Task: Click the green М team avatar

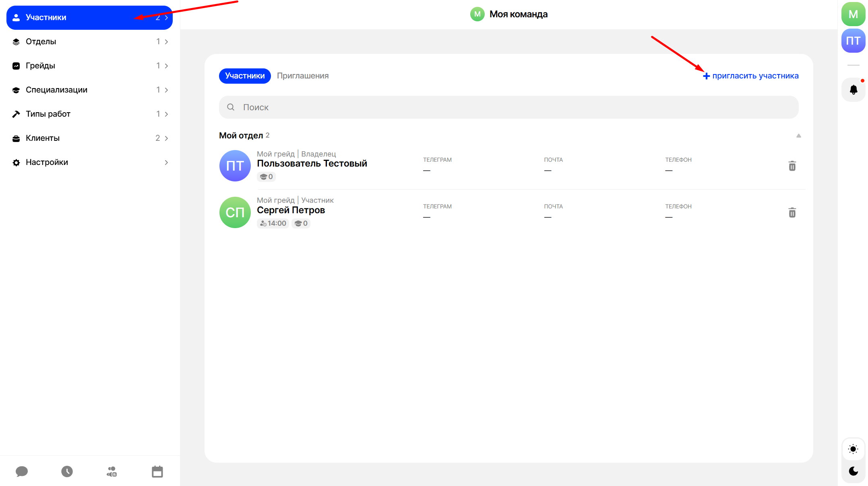Action: pos(853,14)
